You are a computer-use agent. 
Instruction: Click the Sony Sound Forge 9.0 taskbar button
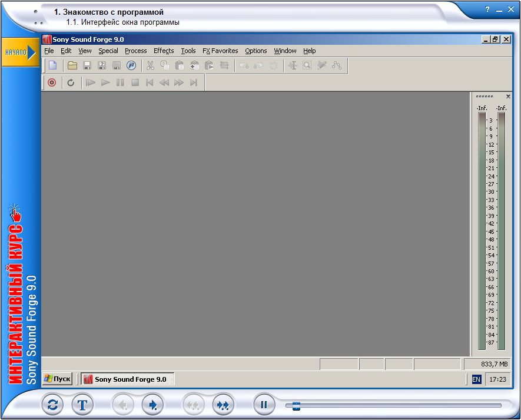coord(128,379)
